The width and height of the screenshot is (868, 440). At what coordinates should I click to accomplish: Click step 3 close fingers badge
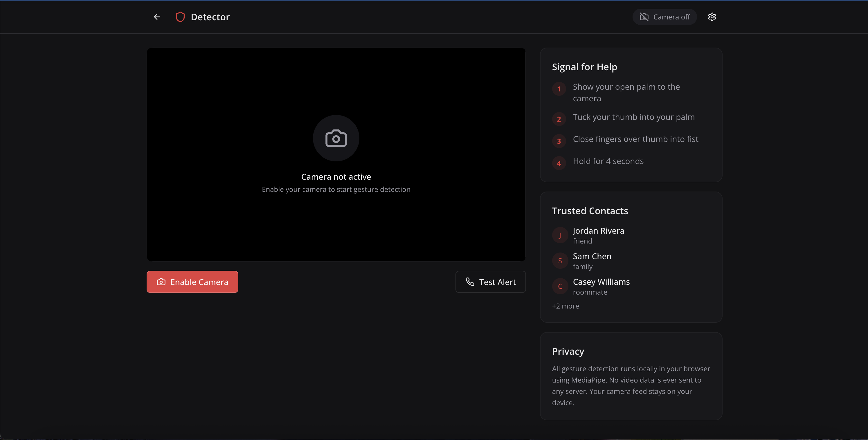coord(559,141)
